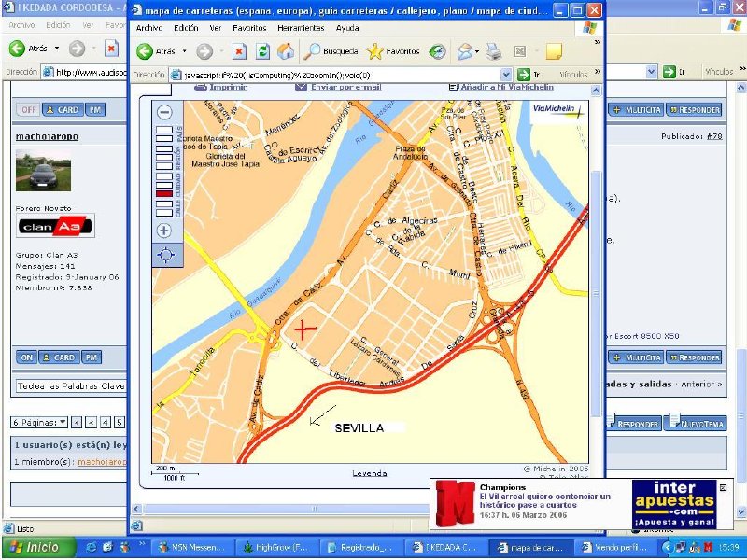Image resolution: width=747 pixels, height=560 pixels.
Task: Click the recenter map crosshair icon
Action: [165, 254]
